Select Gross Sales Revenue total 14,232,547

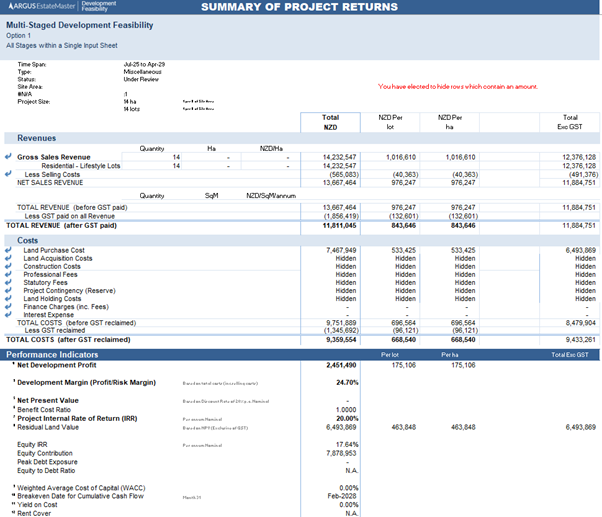339,157
